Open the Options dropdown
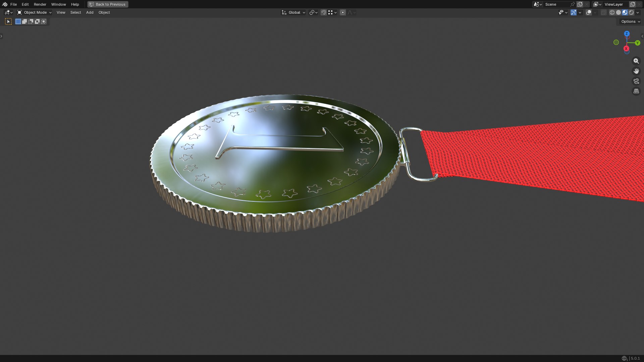644x362 pixels. click(x=630, y=21)
